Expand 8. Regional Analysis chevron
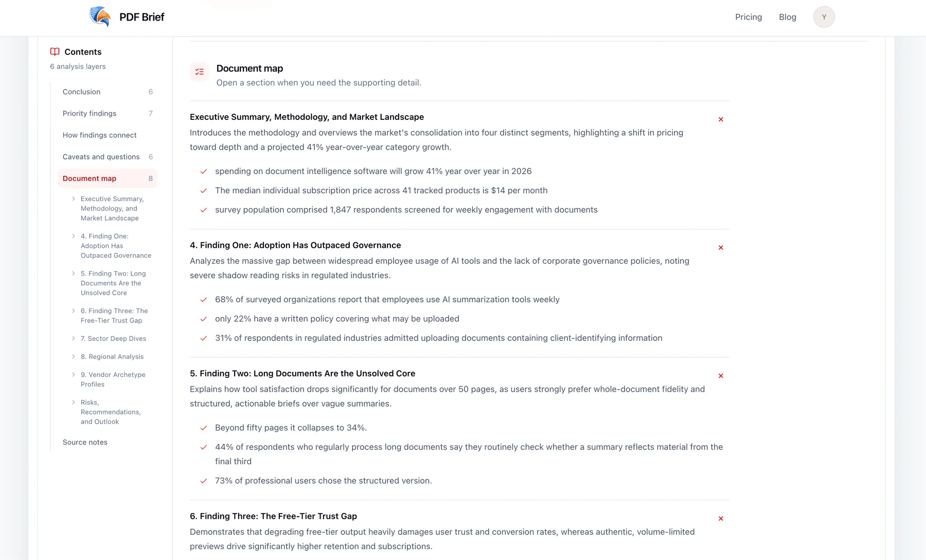Viewport: 926px width, 560px height. coord(74,356)
